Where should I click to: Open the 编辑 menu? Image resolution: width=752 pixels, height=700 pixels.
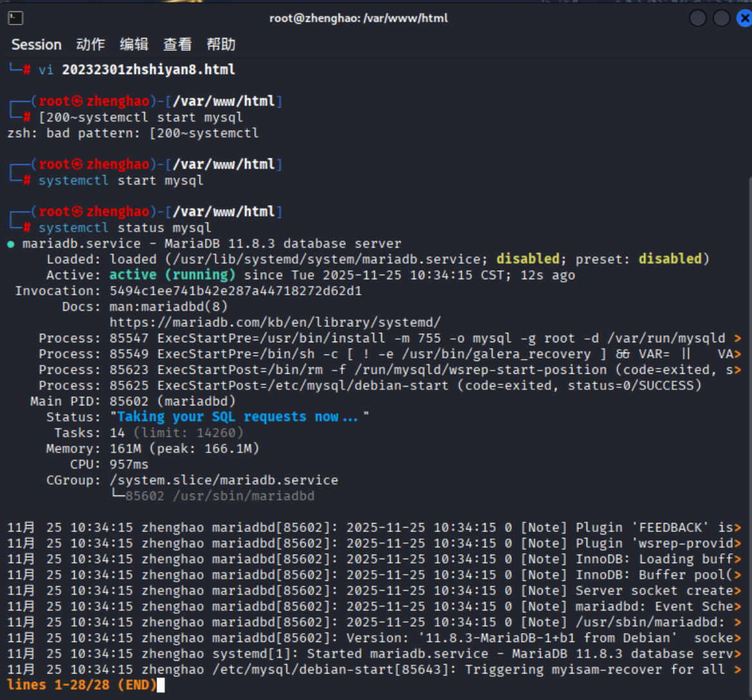point(134,44)
